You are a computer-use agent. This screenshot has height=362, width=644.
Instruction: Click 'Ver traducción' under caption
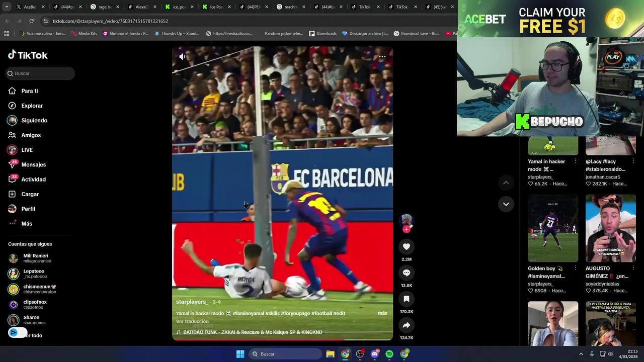(192, 321)
